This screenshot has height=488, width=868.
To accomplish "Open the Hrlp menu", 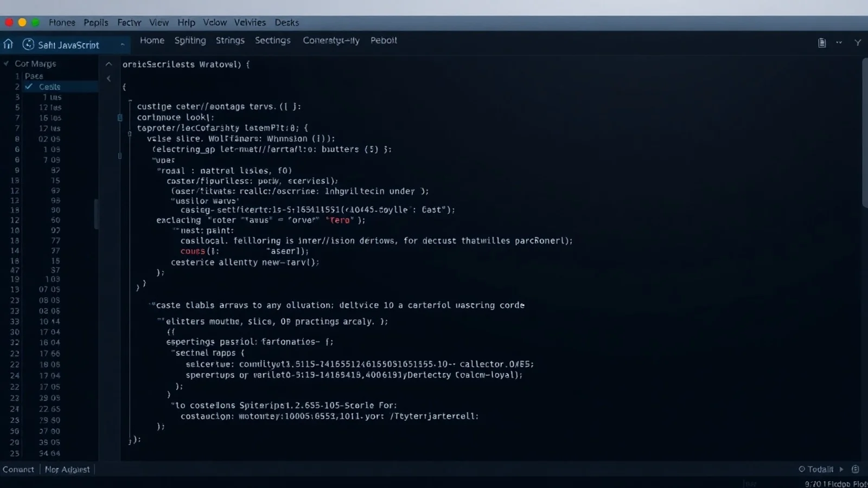I will point(186,22).
